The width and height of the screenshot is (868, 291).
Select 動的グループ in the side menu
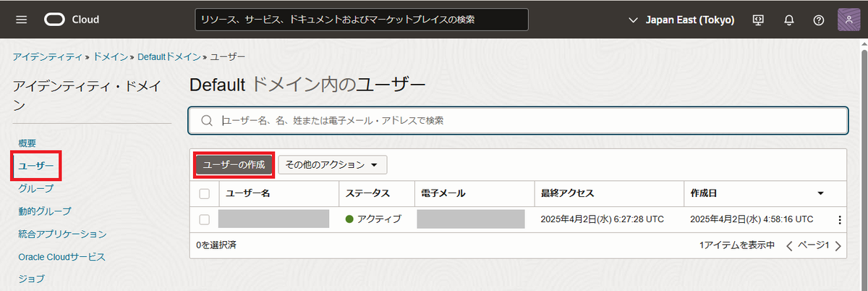[x=45, y=211]
